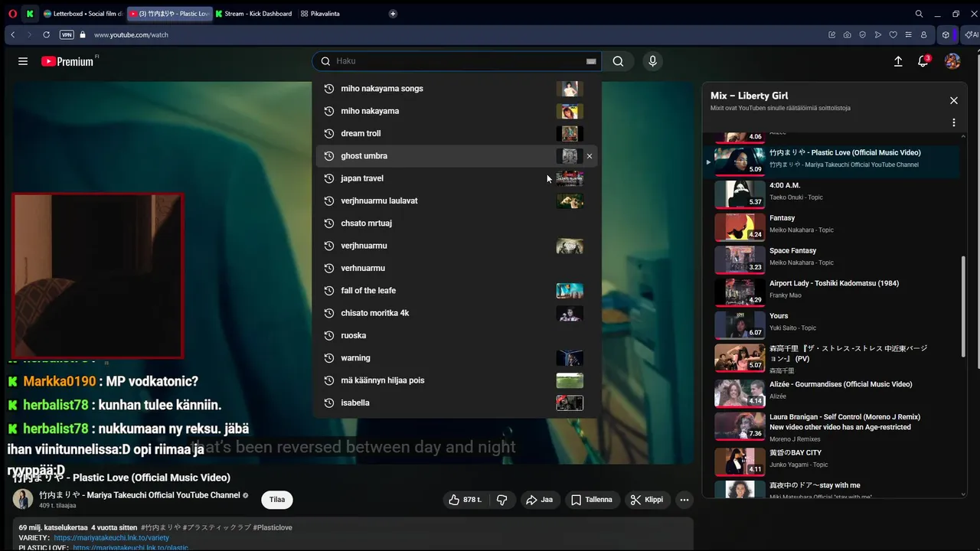Screen dimensions: 980x551
Task: Add page to bookmarks heart
Action: (893, 34)
